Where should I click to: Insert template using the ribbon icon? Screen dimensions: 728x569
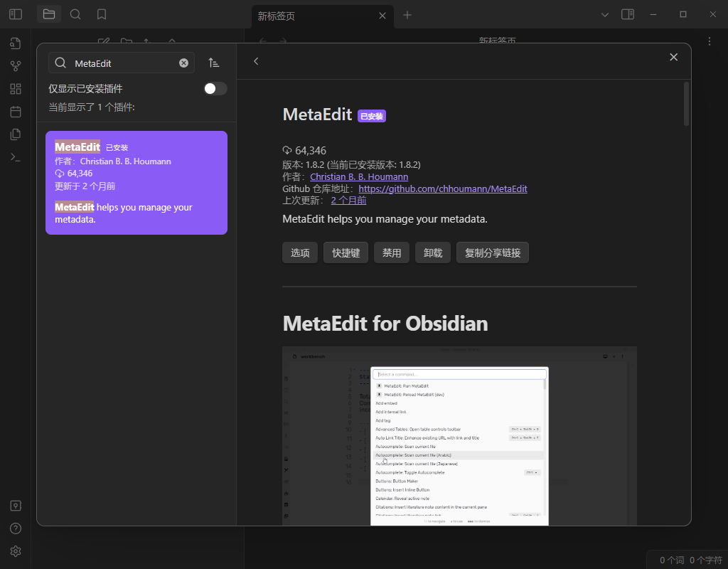tap(16, 134)
